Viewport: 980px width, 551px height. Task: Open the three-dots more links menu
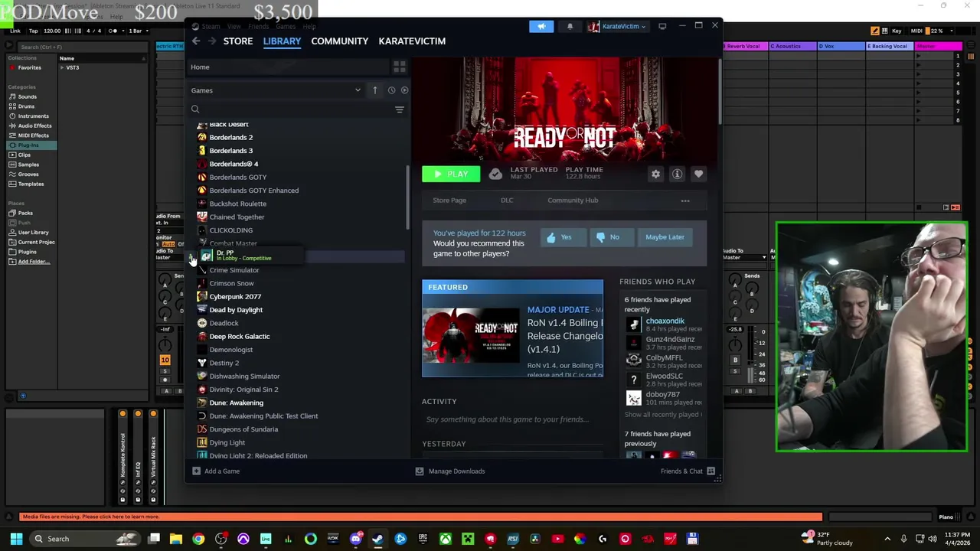685,201
